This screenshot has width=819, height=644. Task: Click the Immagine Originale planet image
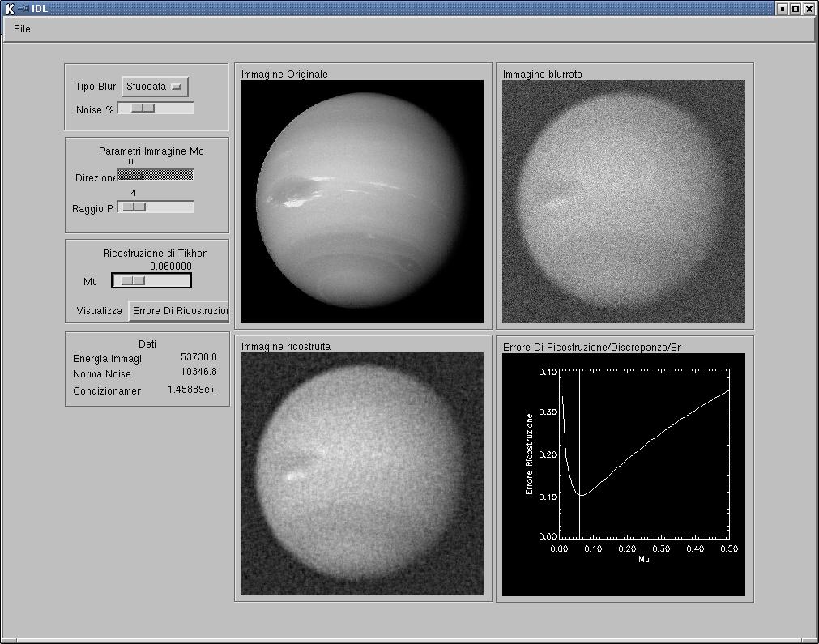362,202
